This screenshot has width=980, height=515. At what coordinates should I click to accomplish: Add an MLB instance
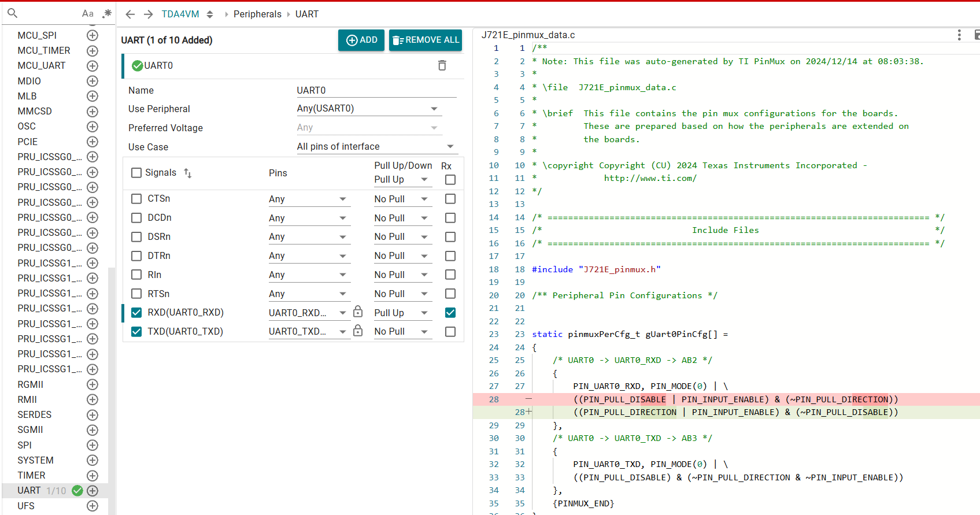click(93, 96)
